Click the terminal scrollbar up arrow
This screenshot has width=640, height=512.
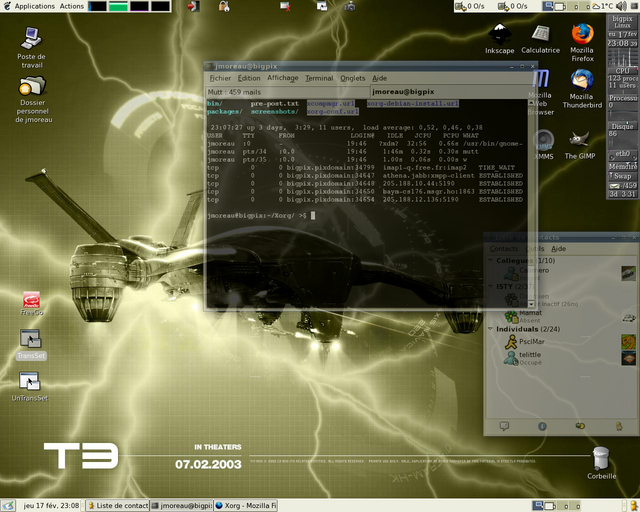click(531, 102)
